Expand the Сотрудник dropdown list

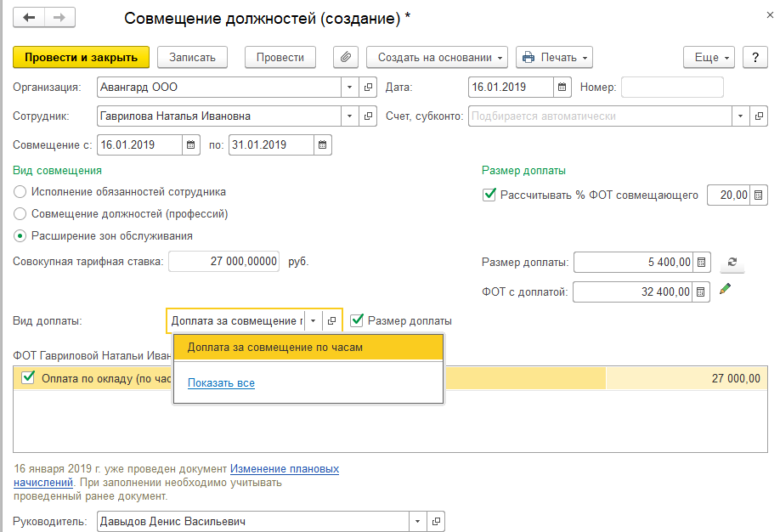[351, 116]
